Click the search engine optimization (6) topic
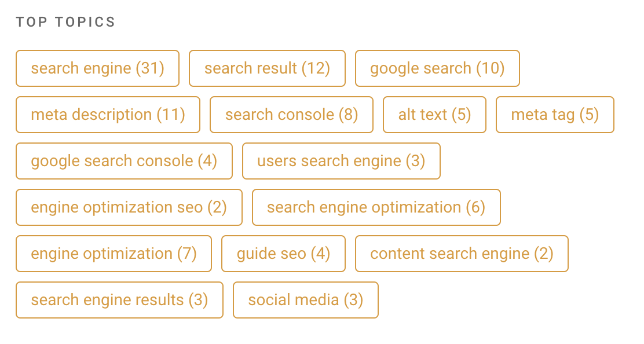The height and width of the screenshot is (344, 644). pos(376,207)
